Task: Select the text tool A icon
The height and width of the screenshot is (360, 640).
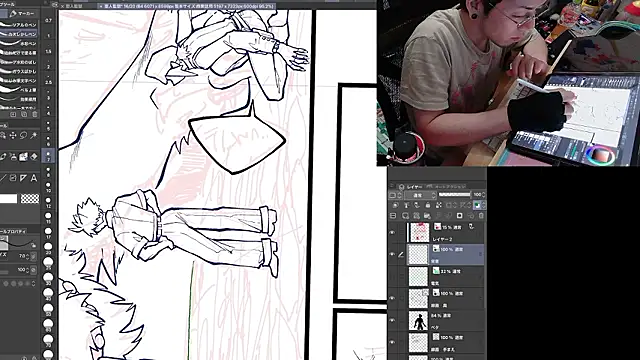Action: [33, 178]
